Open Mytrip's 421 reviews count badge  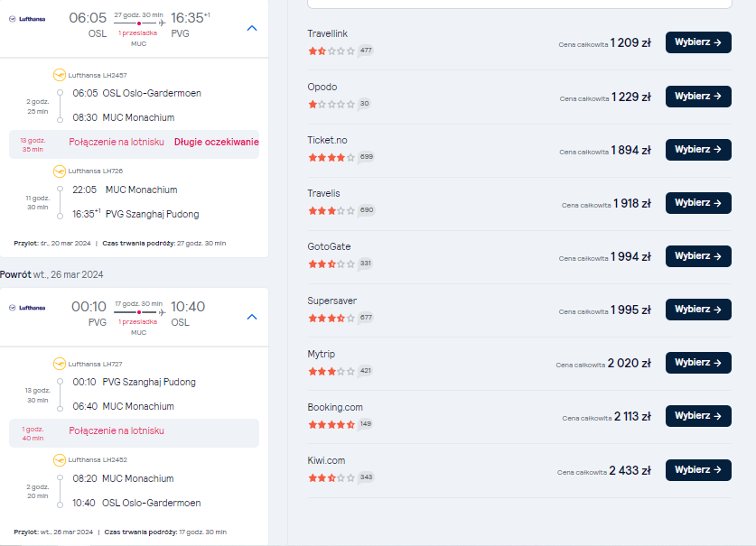[366, 371]
